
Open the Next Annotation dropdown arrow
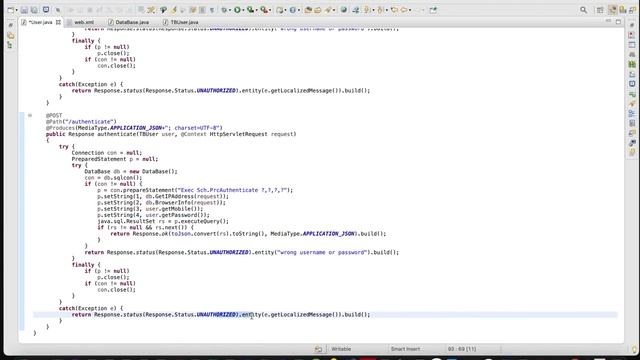373,10
